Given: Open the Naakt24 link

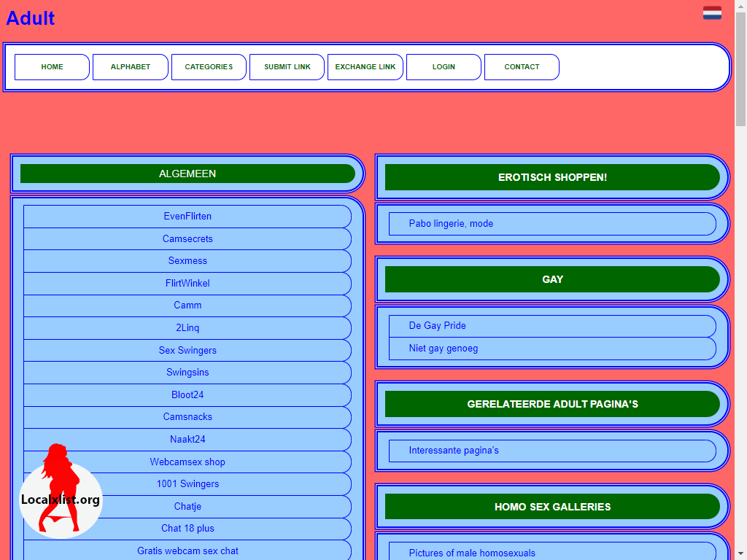Looking at the screenshot, I should click(x=187, y=439).
